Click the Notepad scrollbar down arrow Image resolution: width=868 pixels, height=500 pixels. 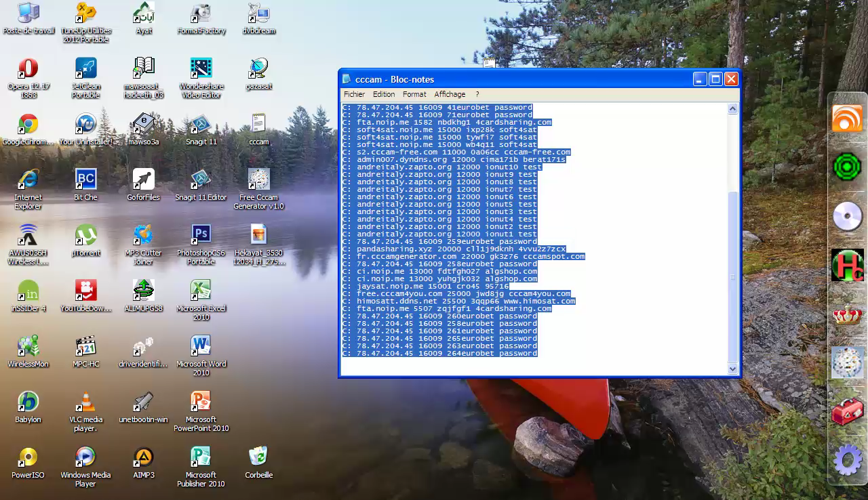click(x=732, y=369)
